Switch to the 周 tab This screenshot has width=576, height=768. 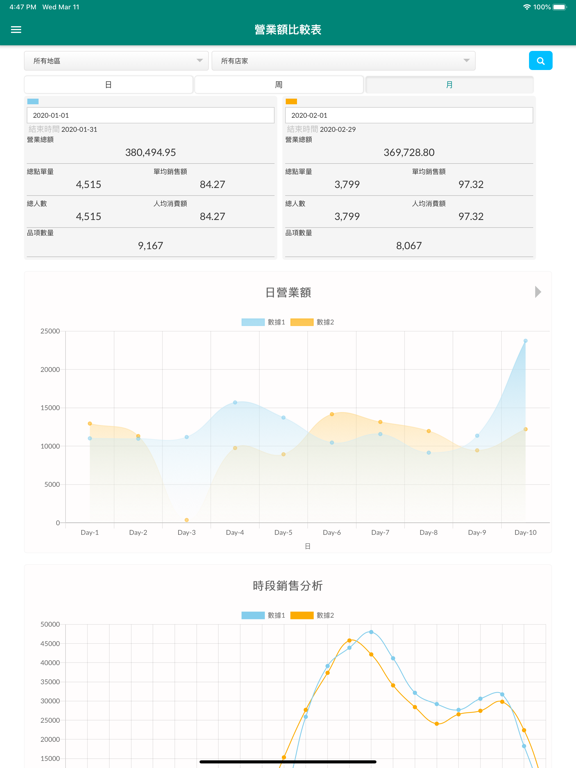(x=279, y=85)
